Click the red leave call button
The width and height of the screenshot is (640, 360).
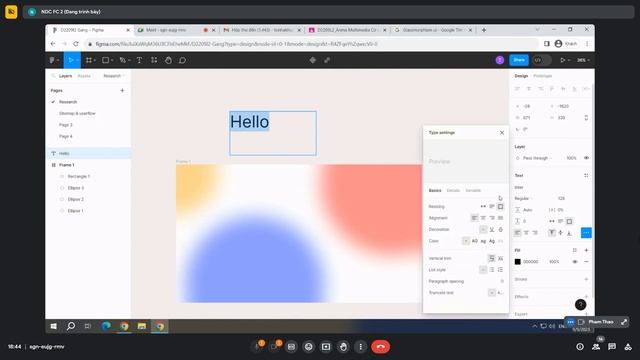coord(380,347)
